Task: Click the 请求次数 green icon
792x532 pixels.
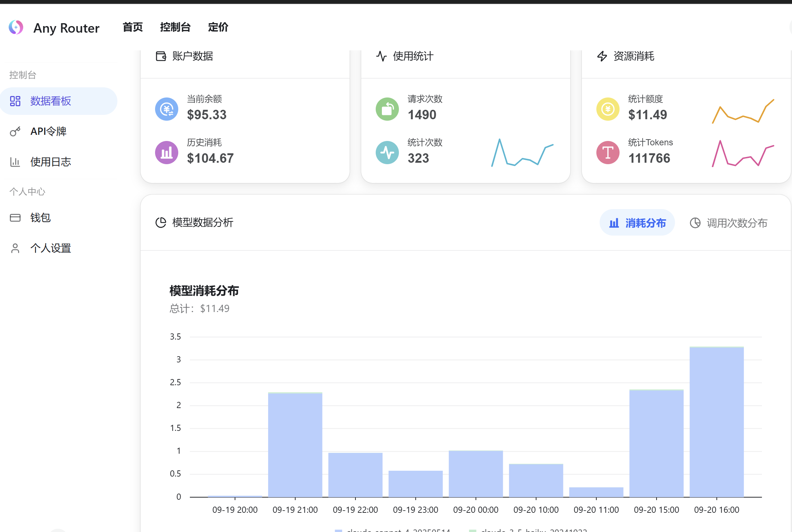Action: pos(387,109)
